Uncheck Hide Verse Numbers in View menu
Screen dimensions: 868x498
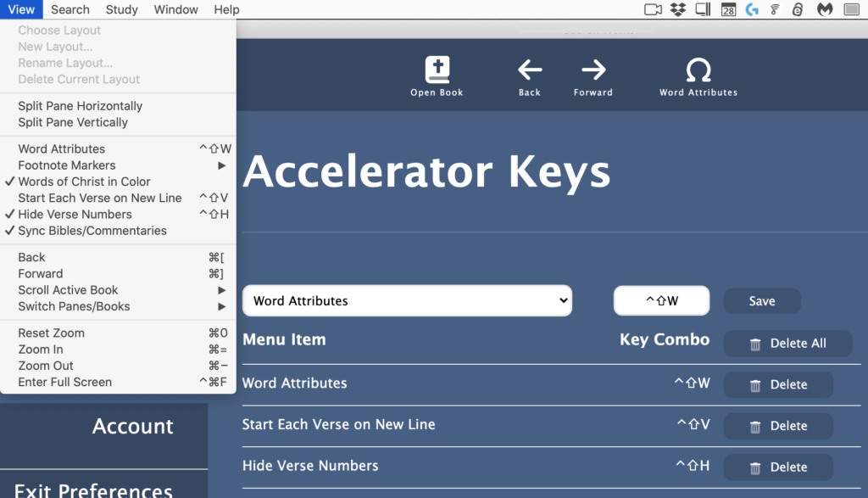(118, 215)
